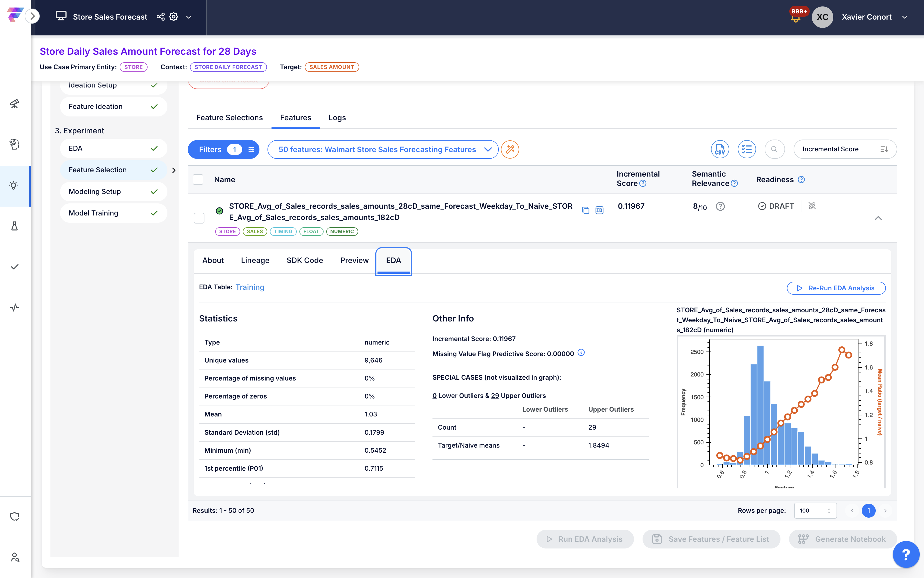This screenshot has width=924, height=578.
Task: Open the Rows per page selector
Action: coord(815,510)
